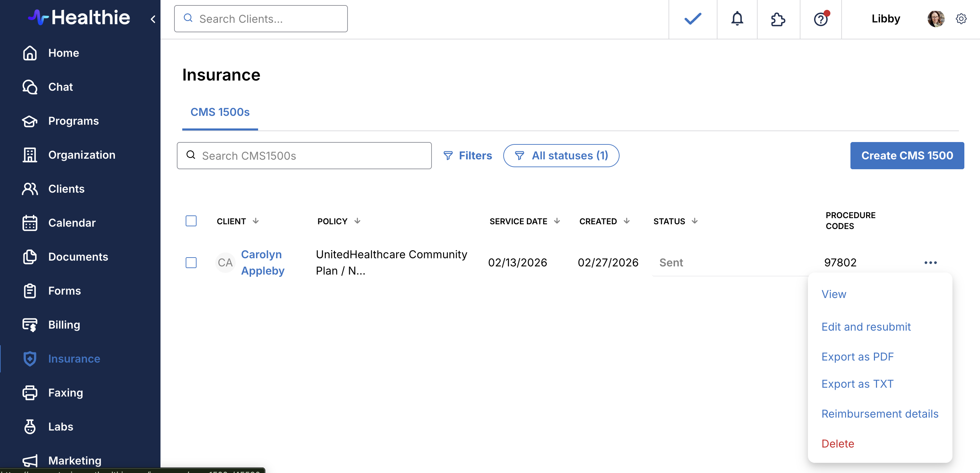This screenshot has height=473, width=980.
Task: Switch to the CMS 1500s tab
Action: tap(220, 112)
